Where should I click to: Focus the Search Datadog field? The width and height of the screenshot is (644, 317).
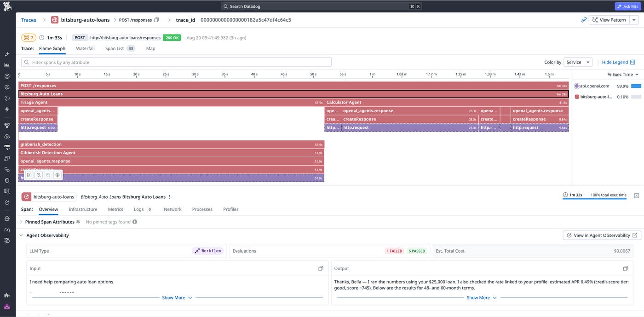(x=321, y=6)
